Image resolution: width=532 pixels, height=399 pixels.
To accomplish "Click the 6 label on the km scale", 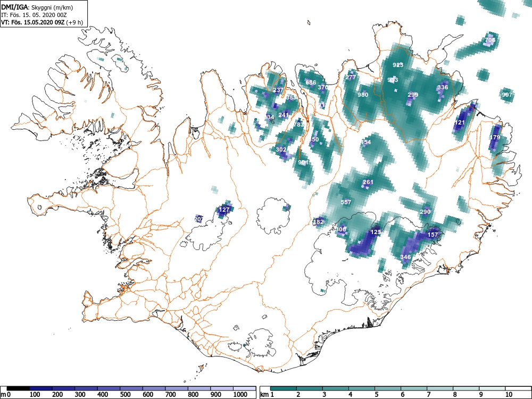I will click(402, 395).
